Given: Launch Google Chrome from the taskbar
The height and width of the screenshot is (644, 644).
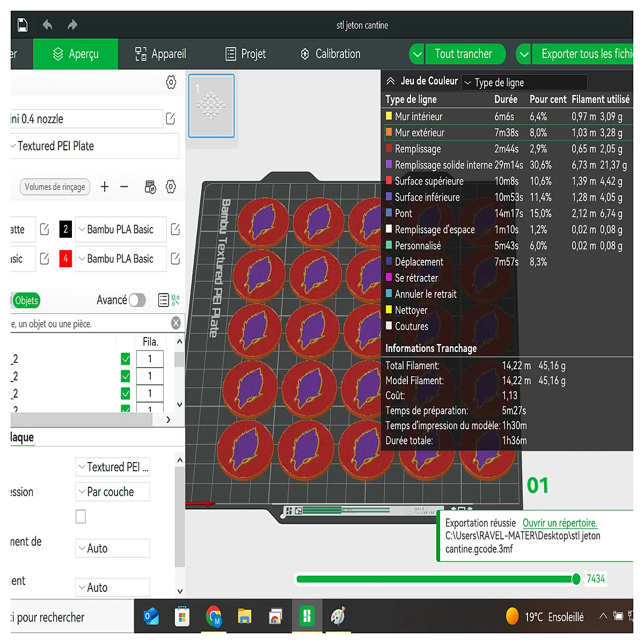Looking at the screenshot, I should [x=214, y=616].
